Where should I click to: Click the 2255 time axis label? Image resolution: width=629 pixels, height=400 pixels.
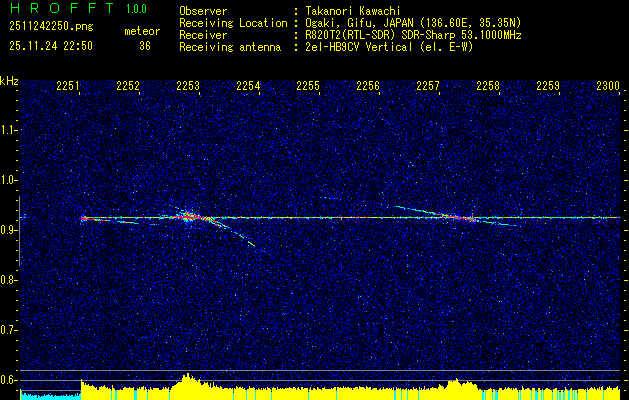[308, 85]
